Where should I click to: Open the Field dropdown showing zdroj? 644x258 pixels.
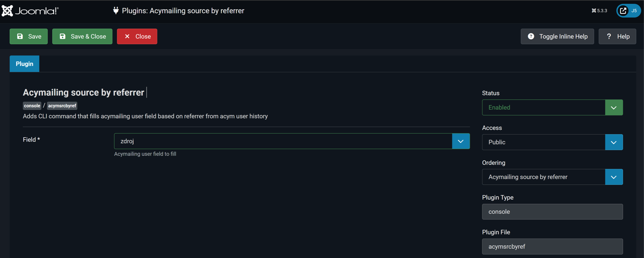[x=292, y=141]
